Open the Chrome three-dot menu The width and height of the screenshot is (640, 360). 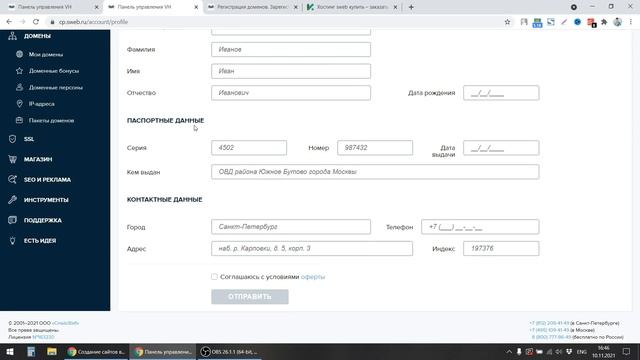click(631, 22)
